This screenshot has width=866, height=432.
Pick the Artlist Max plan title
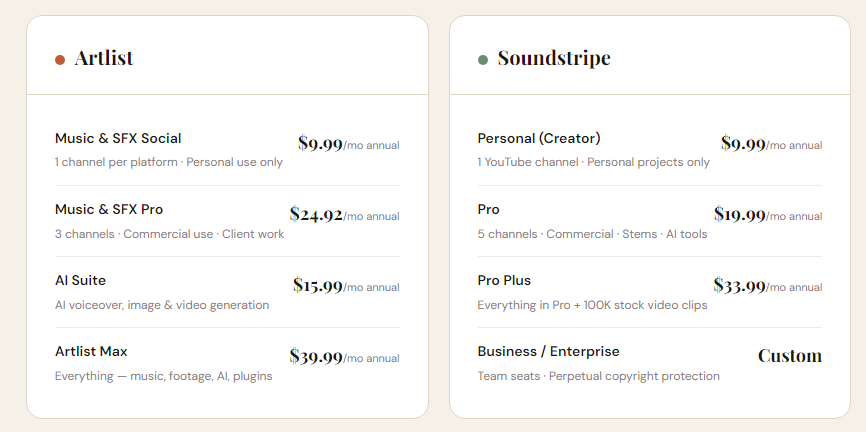click(x=91, y=351)
